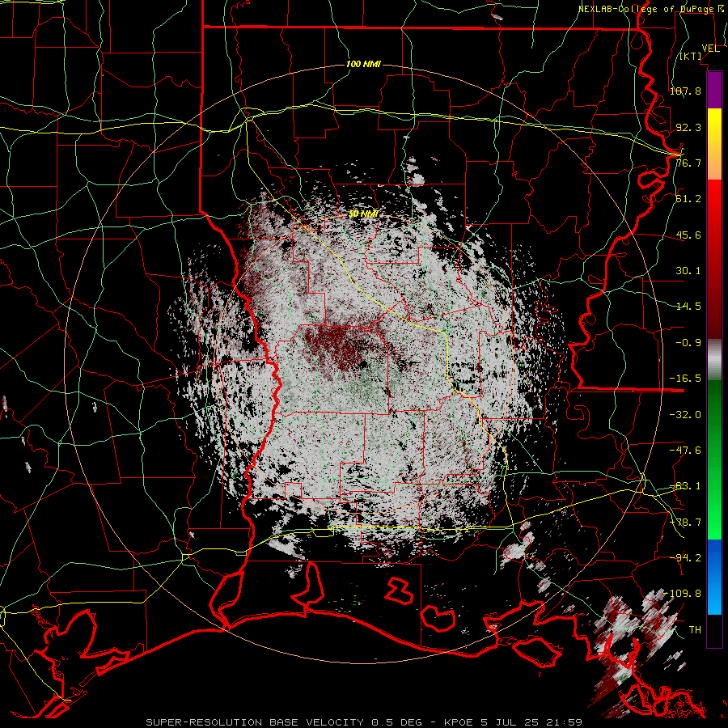Click the 100 NMI range ring label
The image size is (728, 728).
pyautogui.click(x=363, y=64)
